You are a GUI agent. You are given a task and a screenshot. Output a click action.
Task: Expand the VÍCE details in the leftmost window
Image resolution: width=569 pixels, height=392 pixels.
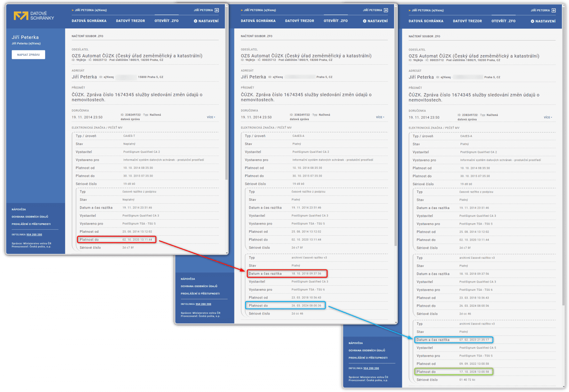[x=211, y=117]
